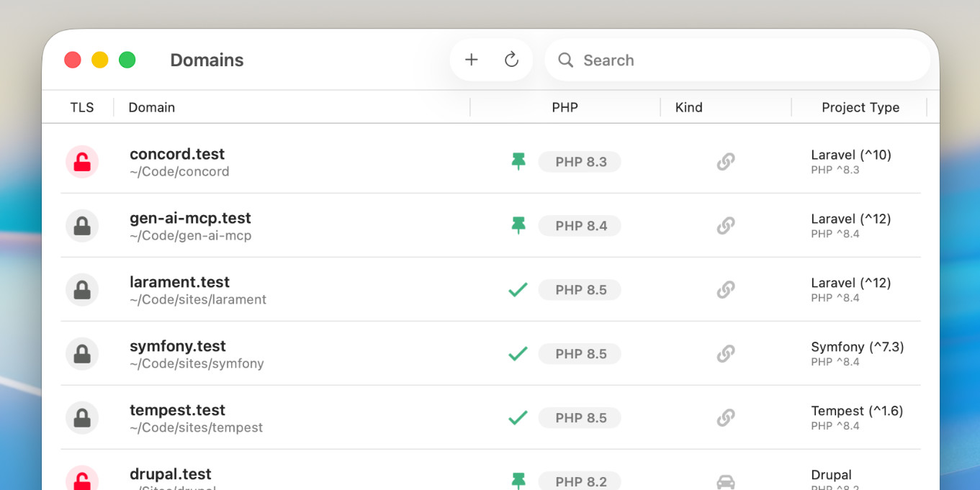
Task: Click the link icon in the symfony.test row
Action: point(726,354)
